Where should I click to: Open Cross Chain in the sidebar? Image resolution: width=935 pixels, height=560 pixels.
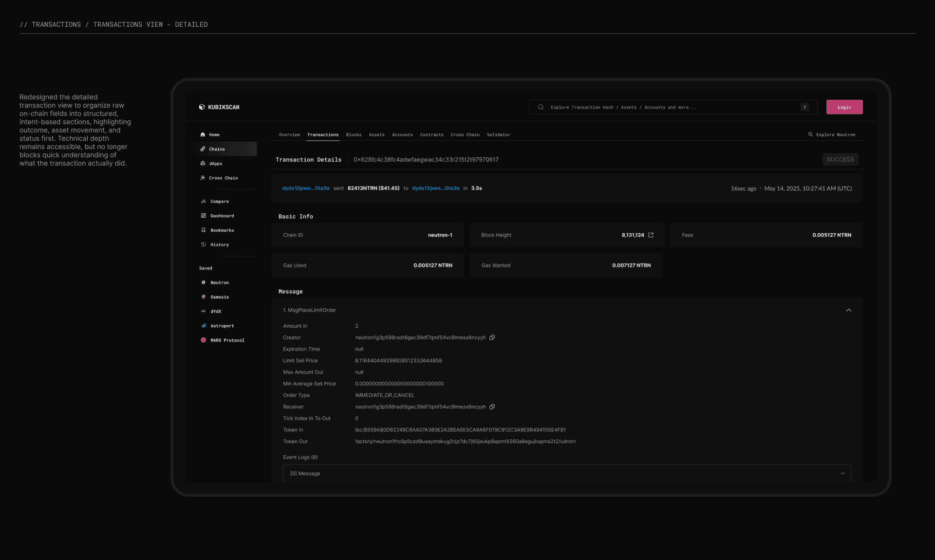(x=223, y=178)
